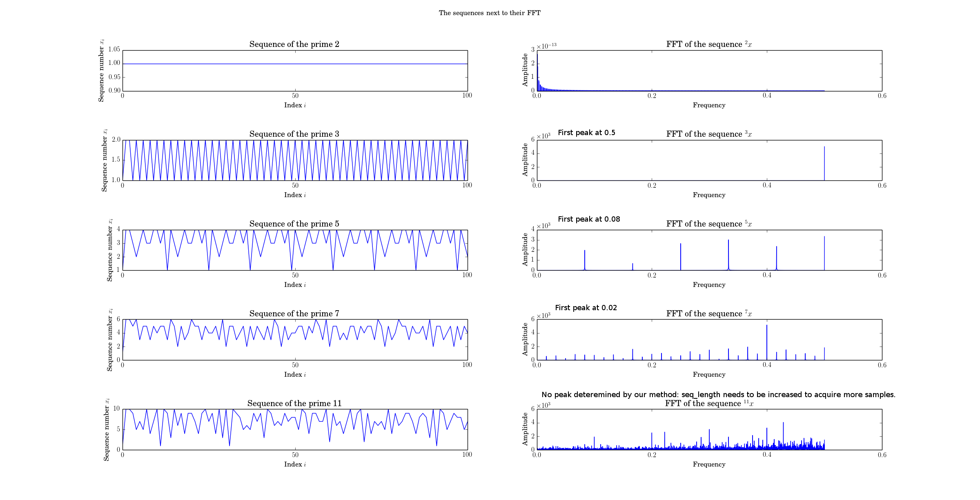This screenshot has width=980, height=500.
Task: Click the 1.05 y-tick on prime 2 sequence plot
Action: [x=114, y=49]
